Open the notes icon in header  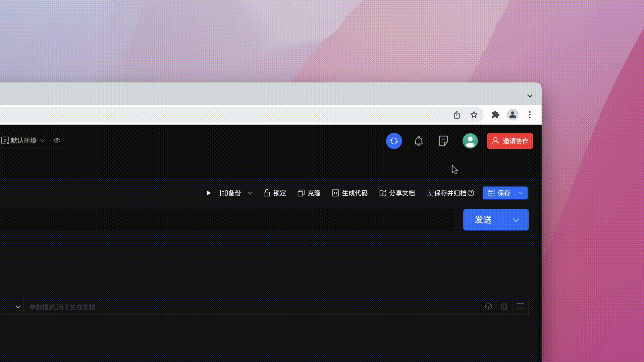tap(443, 141)
